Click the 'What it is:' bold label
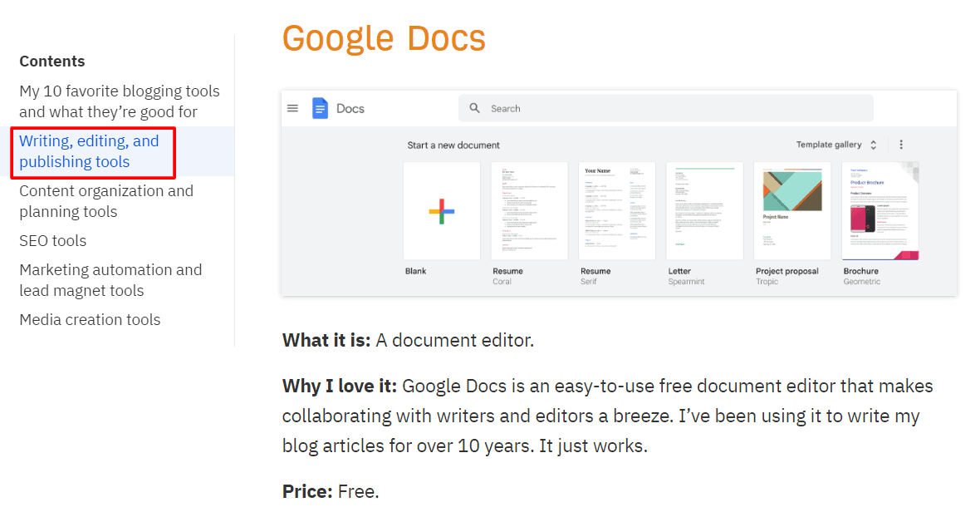 (326, 340)
